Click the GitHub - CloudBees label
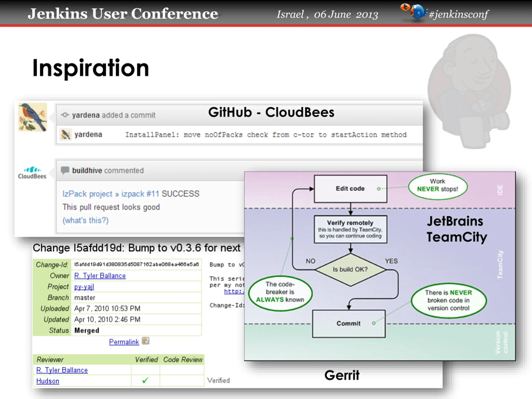This screenshot has width=532, height=399. (x=271, y=112)
